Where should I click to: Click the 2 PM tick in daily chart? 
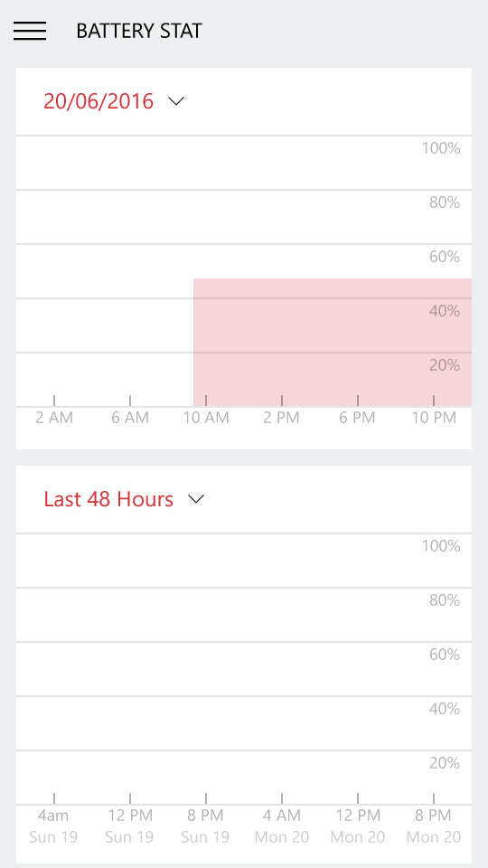tap(282, 418)
